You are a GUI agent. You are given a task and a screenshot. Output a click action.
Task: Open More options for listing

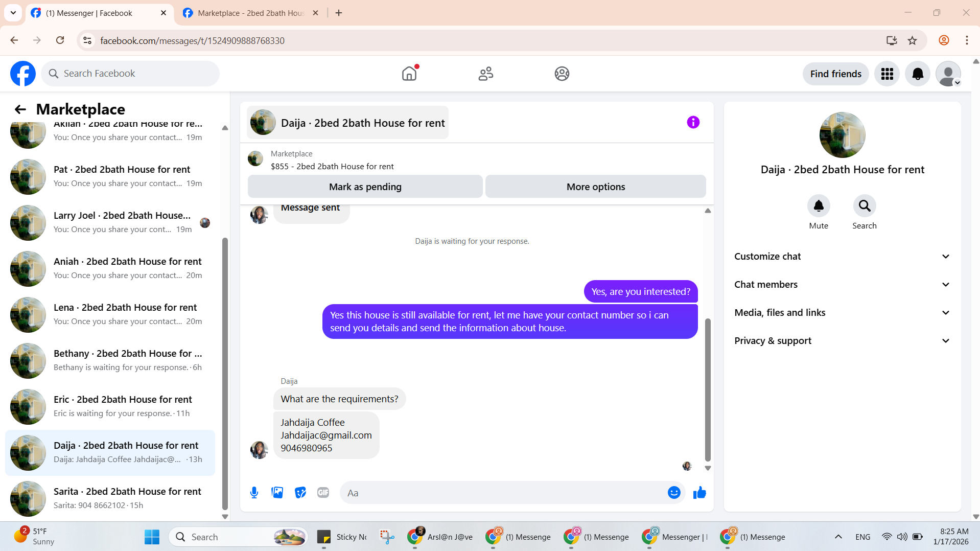(596, 187)
